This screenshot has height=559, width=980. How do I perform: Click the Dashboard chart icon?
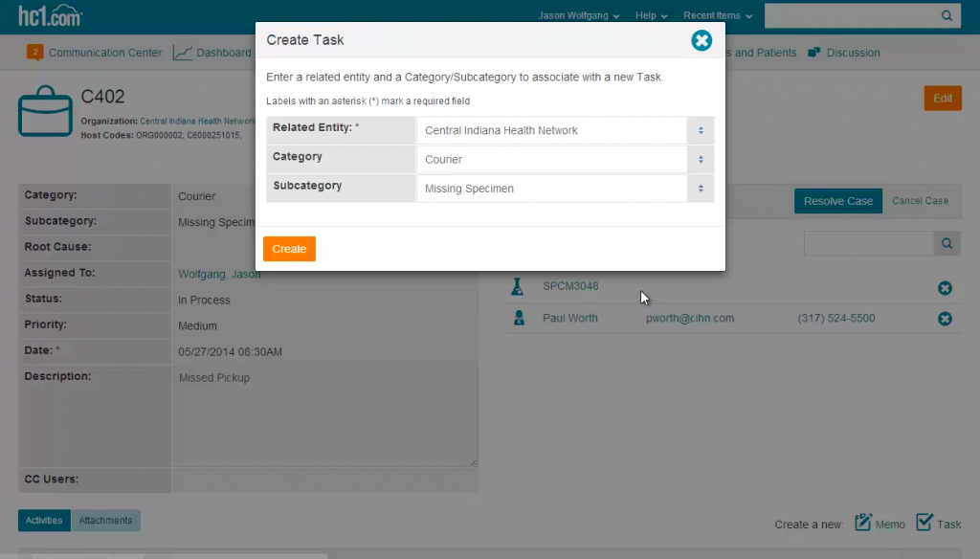click(183, 53)
